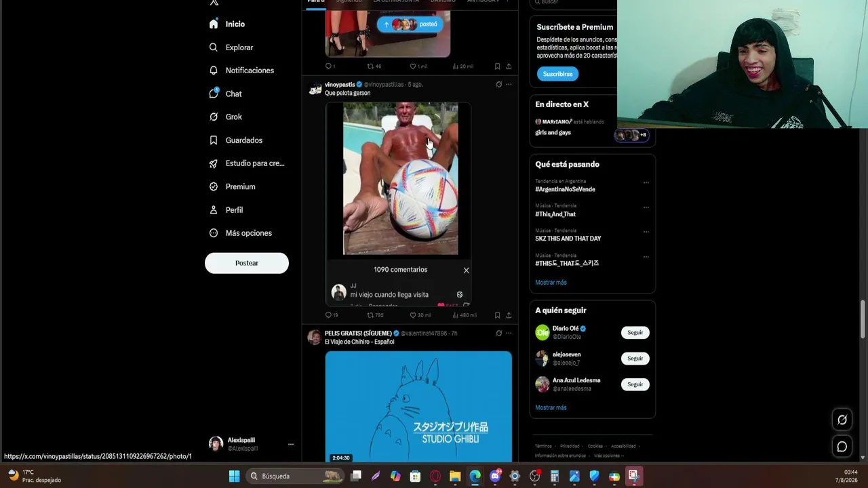The image size is (868, 488).
Task: Share the vinoypastis post
Action: pyautogui.click(x=509, y=315)
